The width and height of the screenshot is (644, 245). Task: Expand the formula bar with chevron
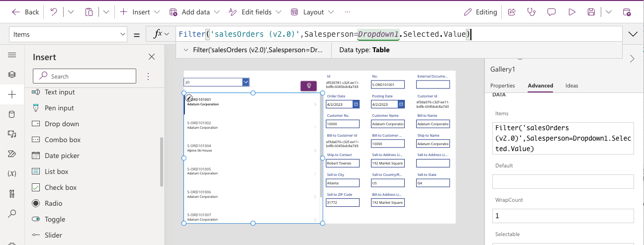point(633,34)
